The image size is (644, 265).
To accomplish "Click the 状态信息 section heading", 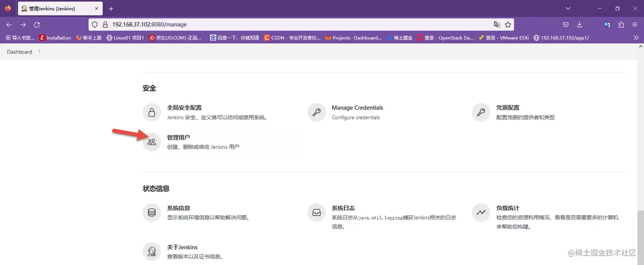I will tap(156, 188).
